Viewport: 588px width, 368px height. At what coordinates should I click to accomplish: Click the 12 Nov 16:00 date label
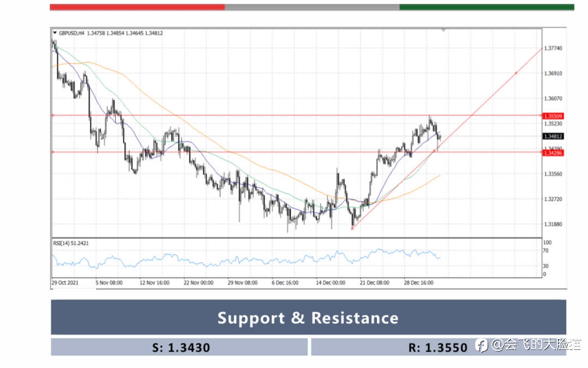[154, 282]
